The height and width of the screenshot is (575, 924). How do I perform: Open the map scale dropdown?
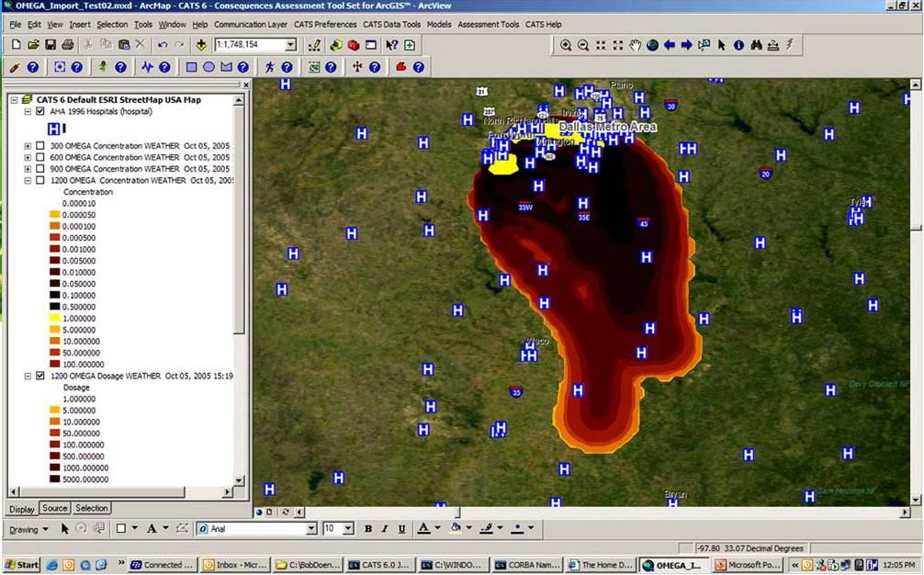point(290,45)
